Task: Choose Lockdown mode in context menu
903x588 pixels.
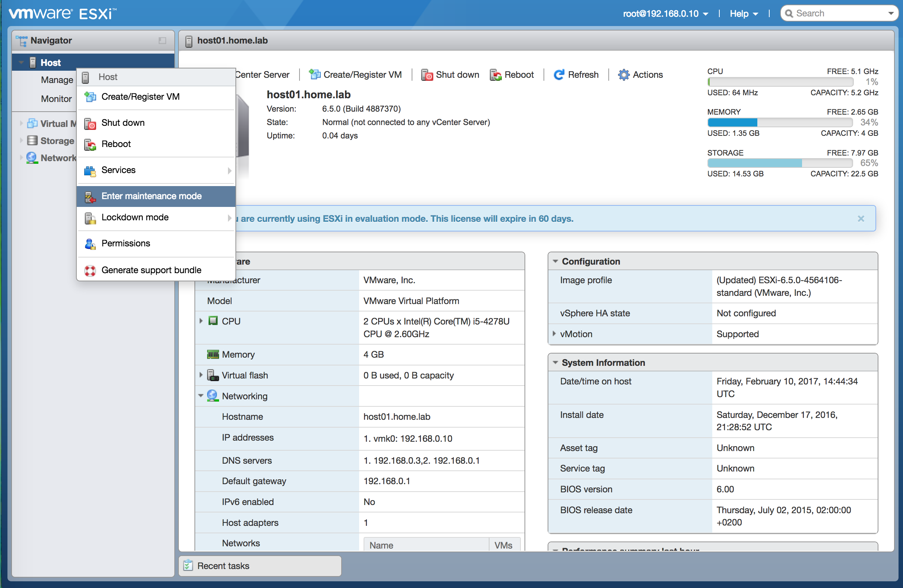Action: 135,217
